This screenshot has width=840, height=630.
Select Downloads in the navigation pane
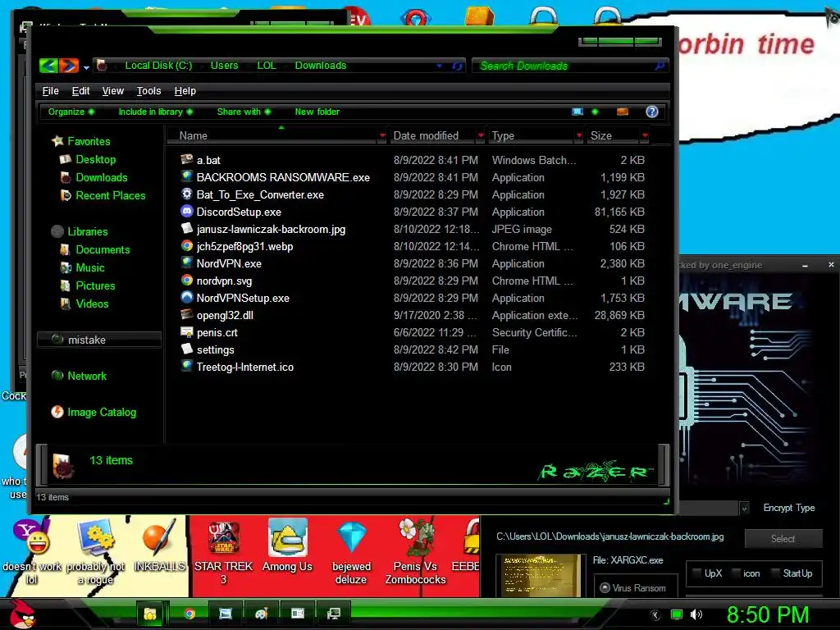[101, 177]
